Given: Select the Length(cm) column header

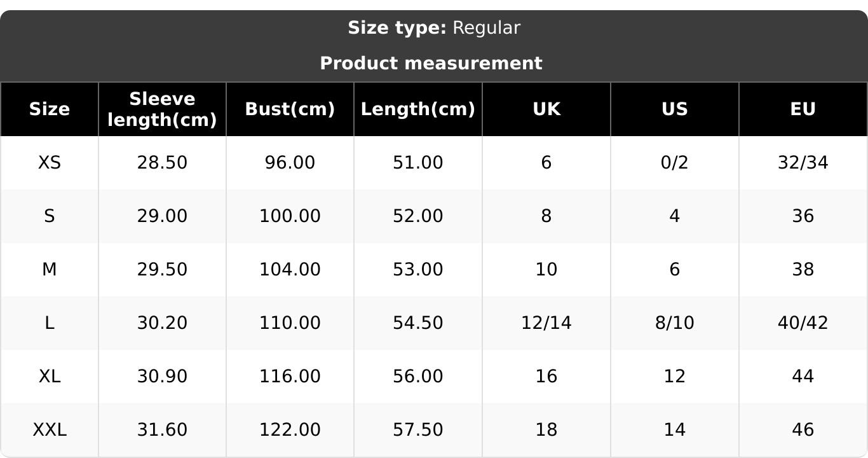Looking at the screenshot, I should pos(417,109).
